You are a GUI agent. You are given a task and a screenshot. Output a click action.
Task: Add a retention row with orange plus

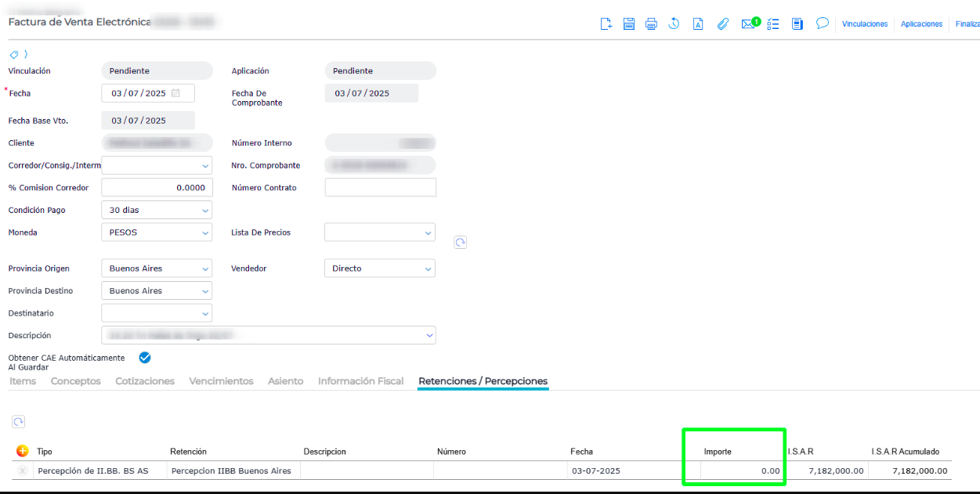(x=22, y=451)
